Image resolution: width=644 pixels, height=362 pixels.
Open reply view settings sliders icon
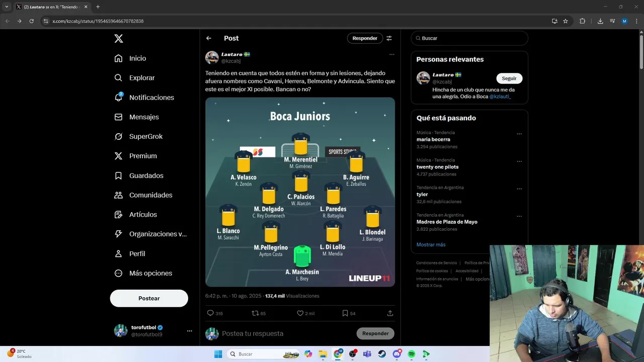click(x=389, y=38)
